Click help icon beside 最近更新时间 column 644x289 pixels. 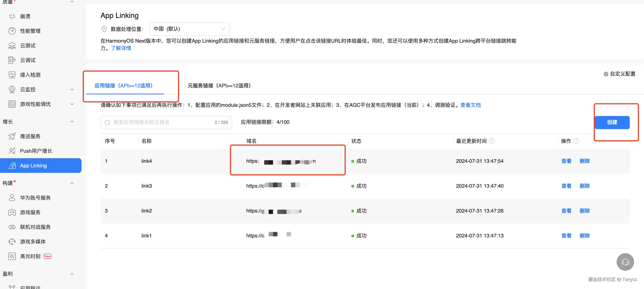click(491, 141)
